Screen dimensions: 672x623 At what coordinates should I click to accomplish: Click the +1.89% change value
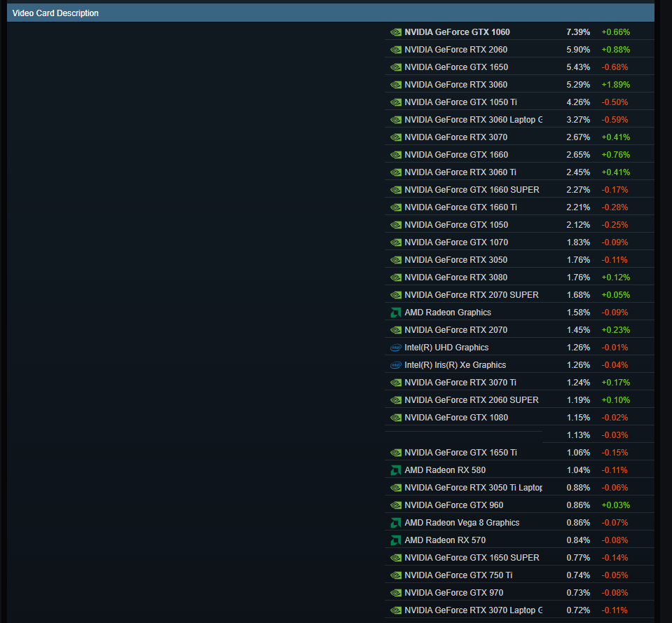[615, 85]
